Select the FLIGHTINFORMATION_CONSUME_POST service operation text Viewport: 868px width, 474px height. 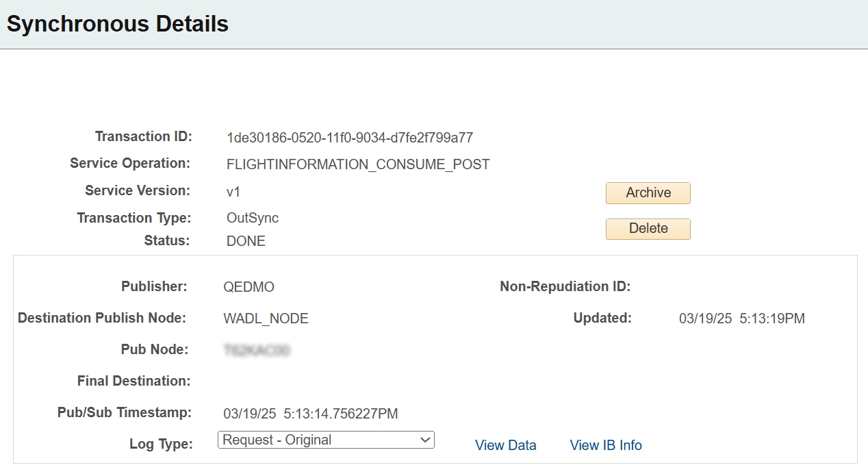359,164
